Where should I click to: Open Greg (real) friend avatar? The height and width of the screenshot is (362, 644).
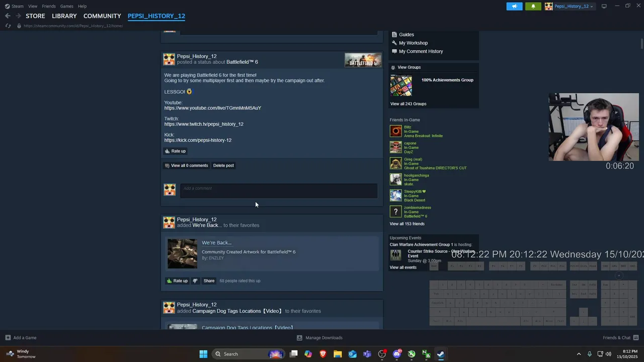396,163
